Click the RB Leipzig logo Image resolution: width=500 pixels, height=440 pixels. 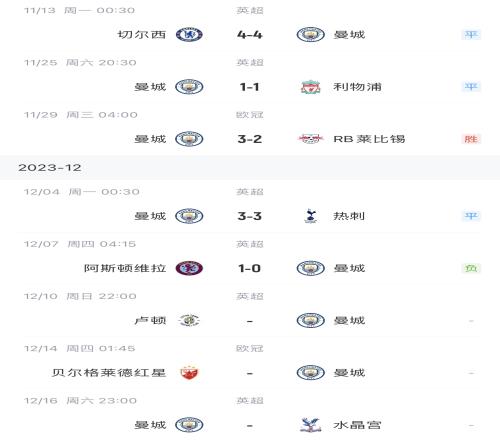(x=310, y=139)
